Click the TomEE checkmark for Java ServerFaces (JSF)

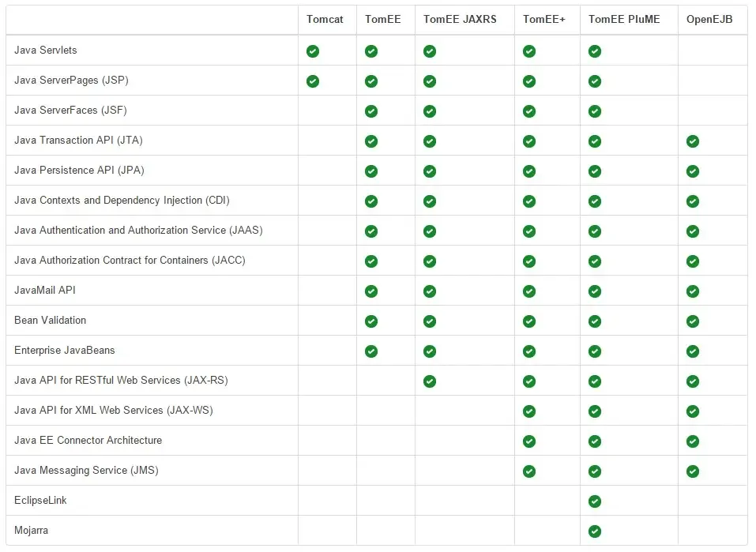click(371, 111)
